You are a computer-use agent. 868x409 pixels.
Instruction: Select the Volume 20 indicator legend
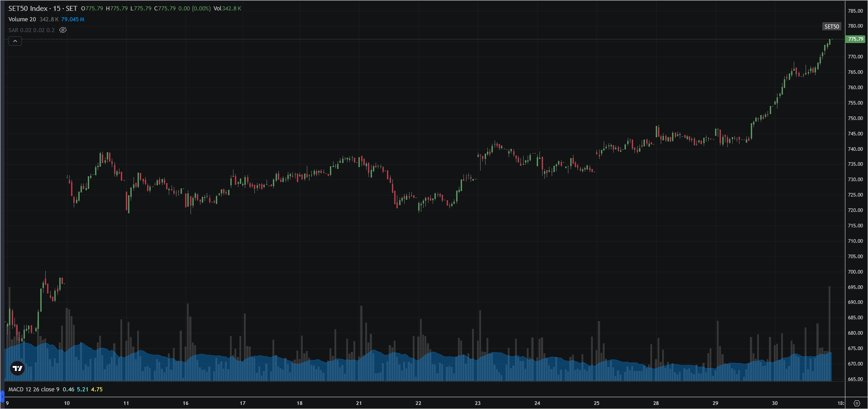pyautogui.click(x=22, y=19)
